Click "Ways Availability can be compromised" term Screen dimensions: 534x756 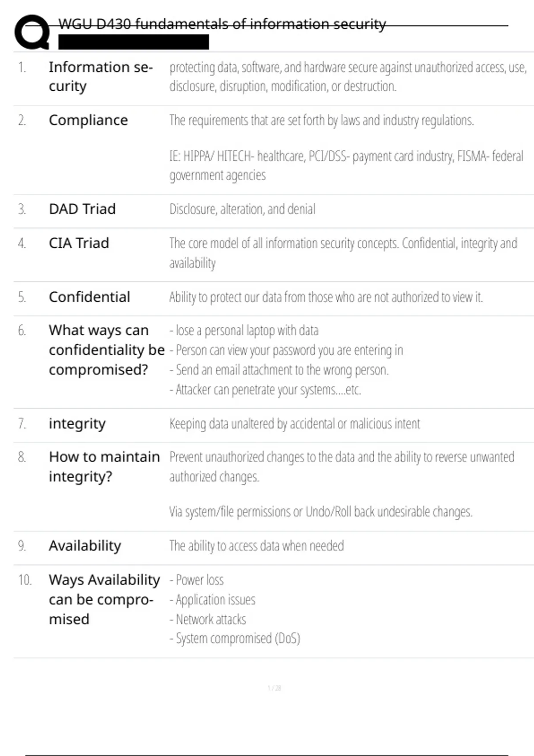(104, 599)
